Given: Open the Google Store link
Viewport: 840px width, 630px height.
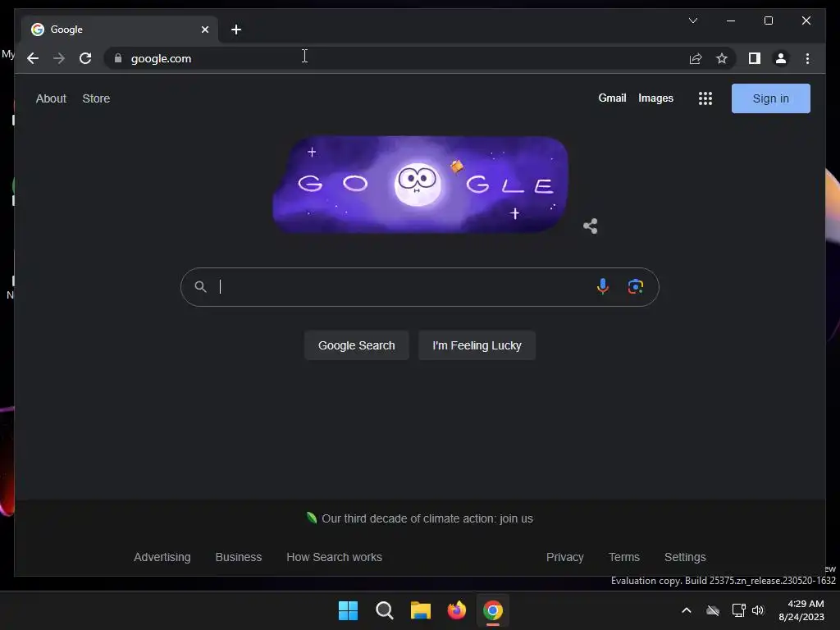Looking at the screenshot, I should point(96,98).
